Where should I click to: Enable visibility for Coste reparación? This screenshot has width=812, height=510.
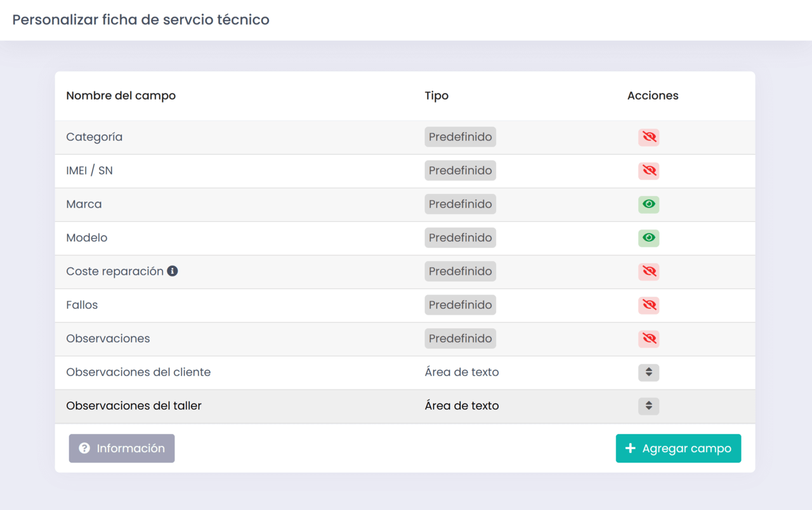tap(648, 271)
